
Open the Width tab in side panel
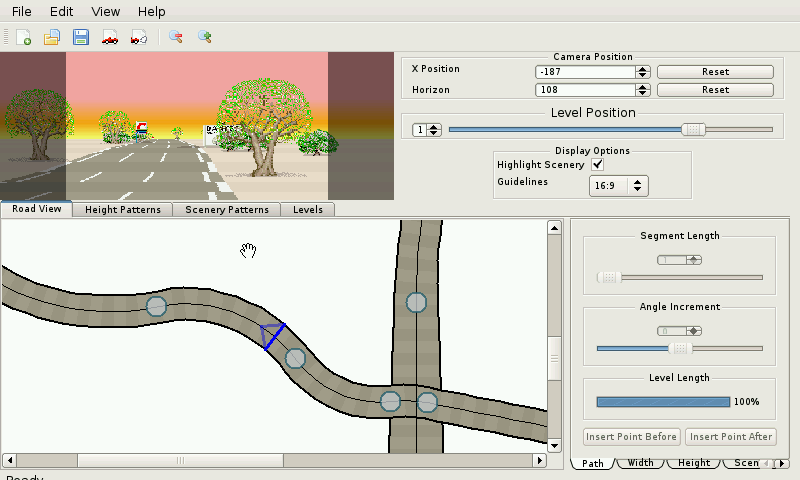[x=641, y=463]
